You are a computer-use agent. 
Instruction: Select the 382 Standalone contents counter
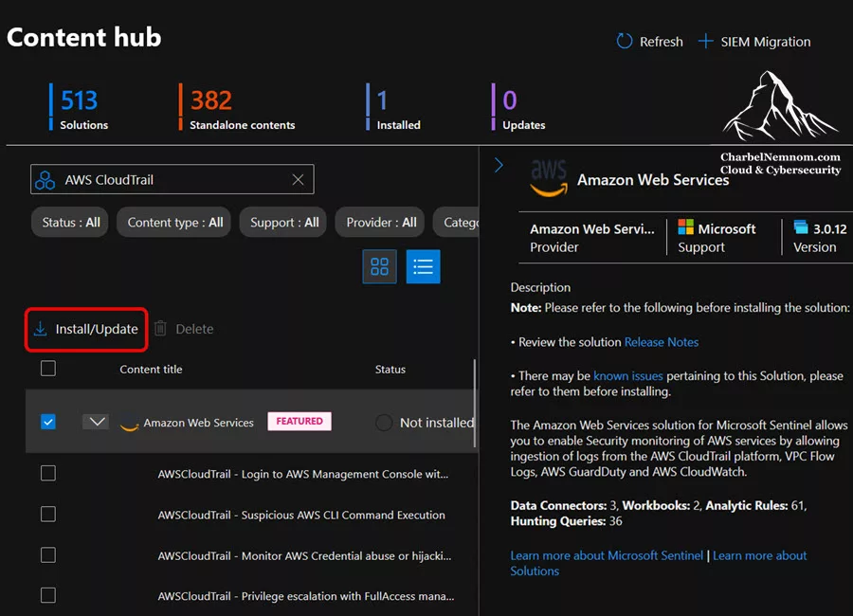(237, 107)
